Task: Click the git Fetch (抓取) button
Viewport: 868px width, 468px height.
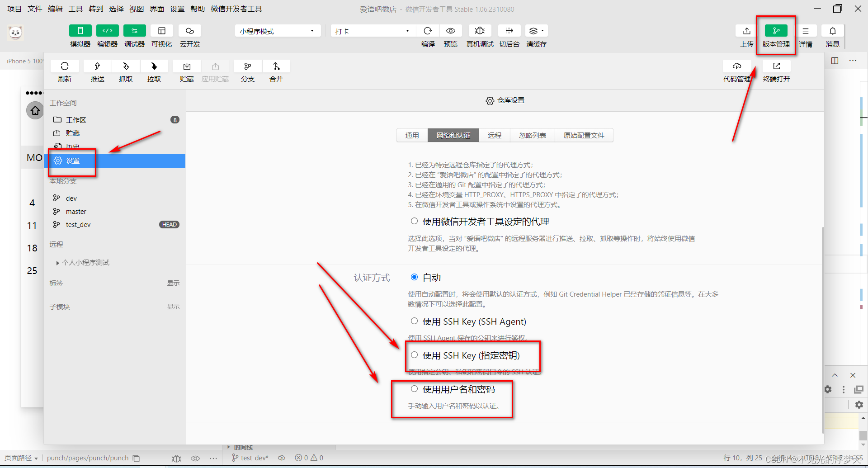Action: (x=126, y=66)
